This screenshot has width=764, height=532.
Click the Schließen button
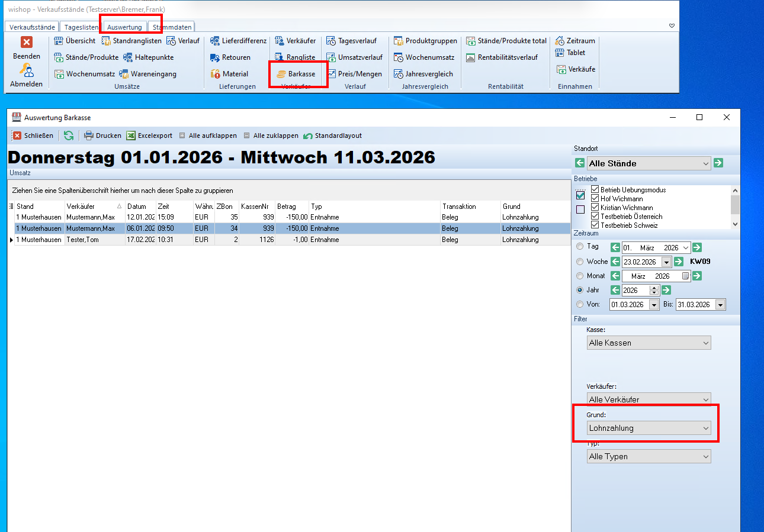[33, 136]
